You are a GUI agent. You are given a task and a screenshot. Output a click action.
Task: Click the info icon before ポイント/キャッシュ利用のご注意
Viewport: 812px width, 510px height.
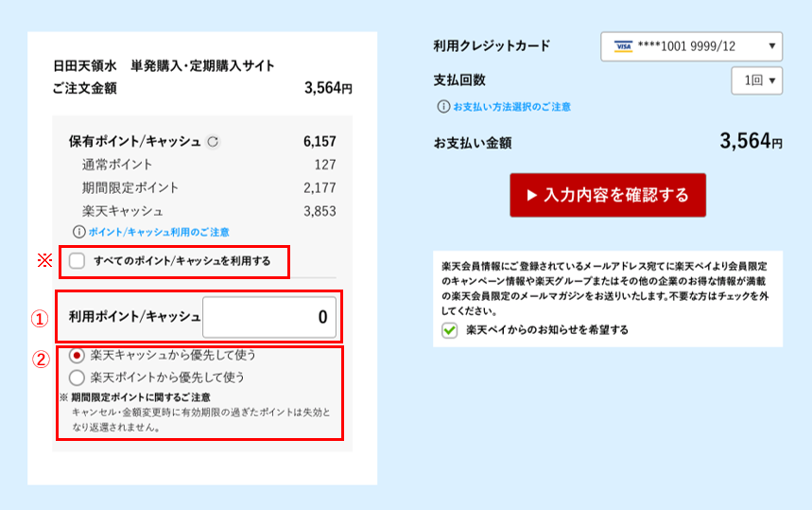pyautogui.click(x=79, y=232)
